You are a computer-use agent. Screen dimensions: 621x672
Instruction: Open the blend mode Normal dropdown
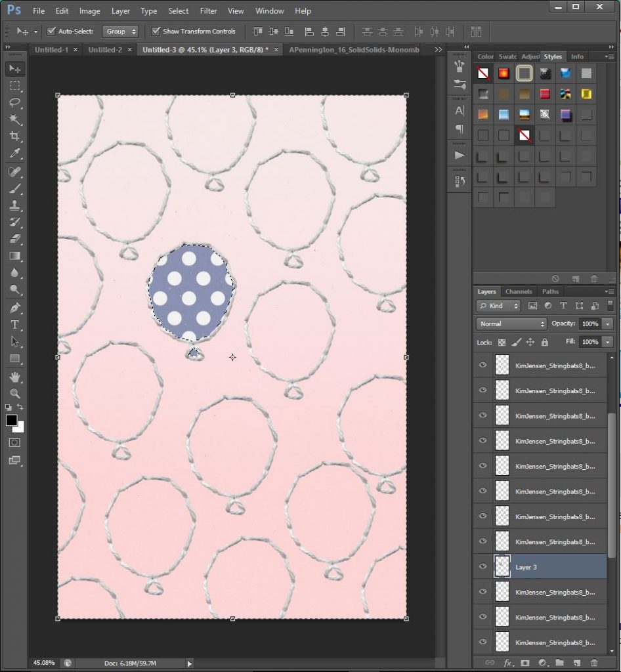click(x=511, y=324)
